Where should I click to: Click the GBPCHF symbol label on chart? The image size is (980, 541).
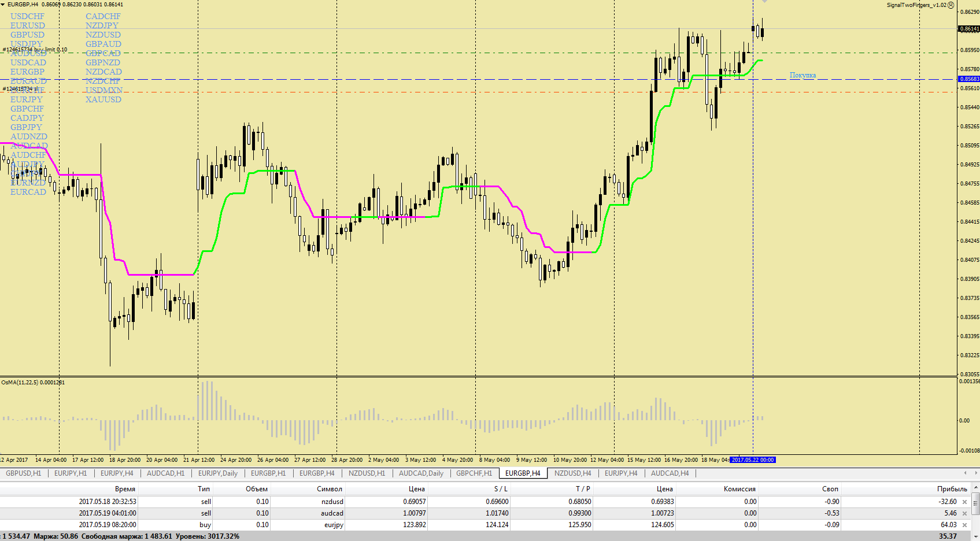tap(27, 109)
